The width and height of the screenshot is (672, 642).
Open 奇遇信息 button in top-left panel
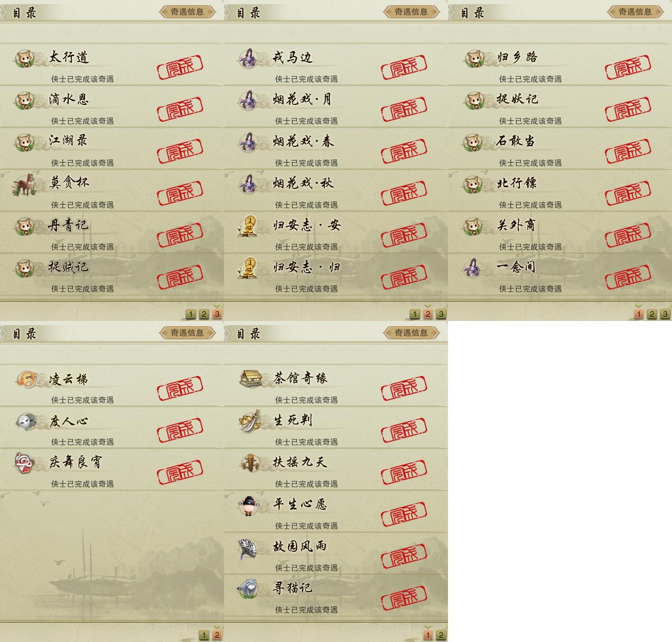[187, 12]
